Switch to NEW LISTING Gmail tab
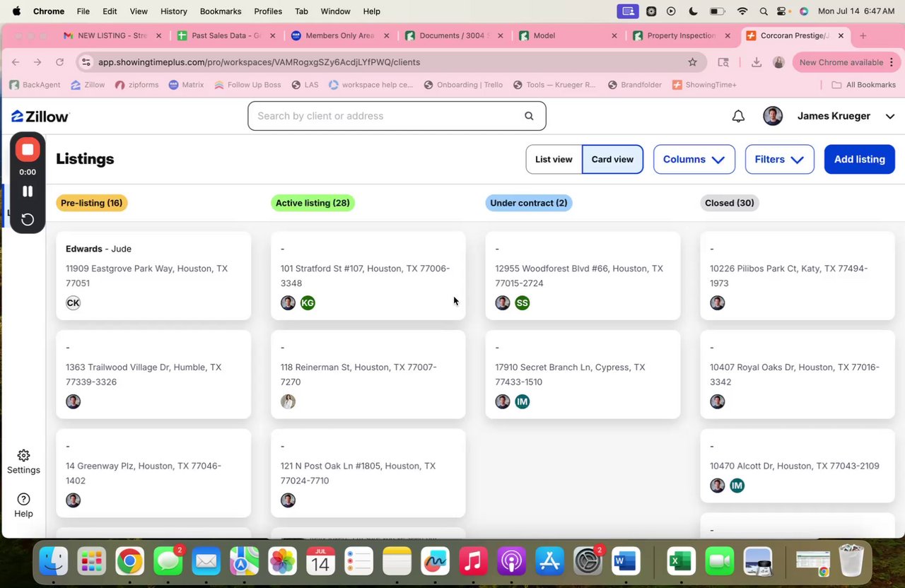This screenshot has width=905, height=588. pos(112,35)
